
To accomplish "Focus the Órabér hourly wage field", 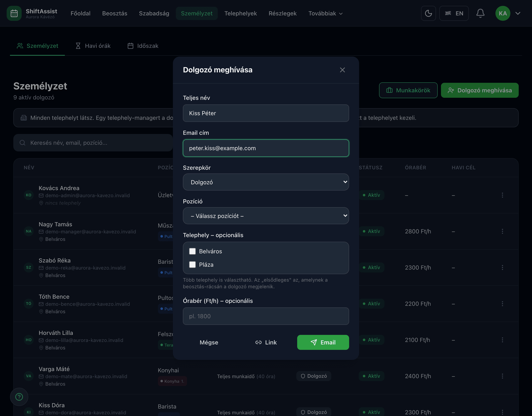I will click(266, 316).
